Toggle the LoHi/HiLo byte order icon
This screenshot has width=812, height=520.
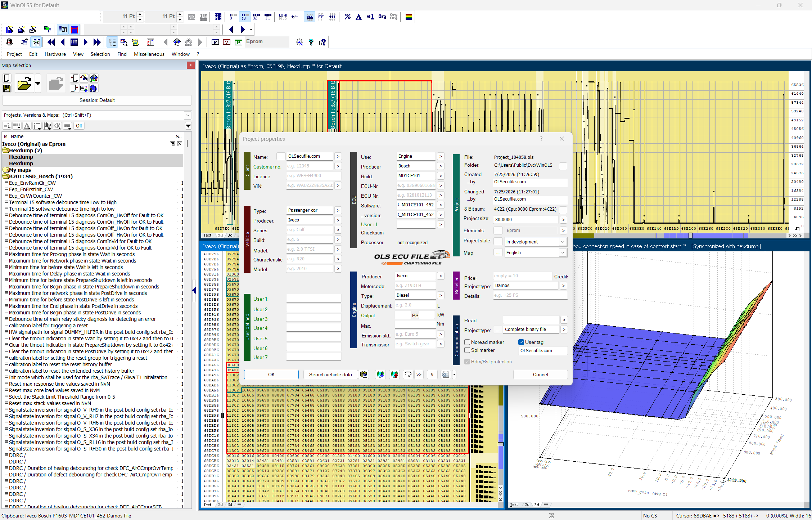tap(283, 17)
